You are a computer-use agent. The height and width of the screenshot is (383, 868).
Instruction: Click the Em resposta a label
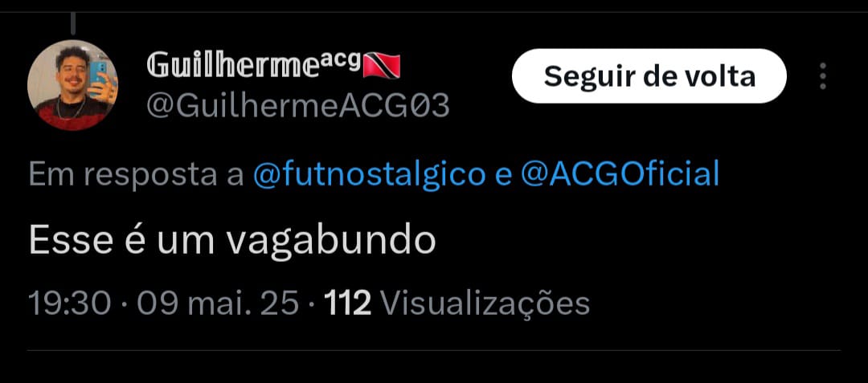click(136, 176)
